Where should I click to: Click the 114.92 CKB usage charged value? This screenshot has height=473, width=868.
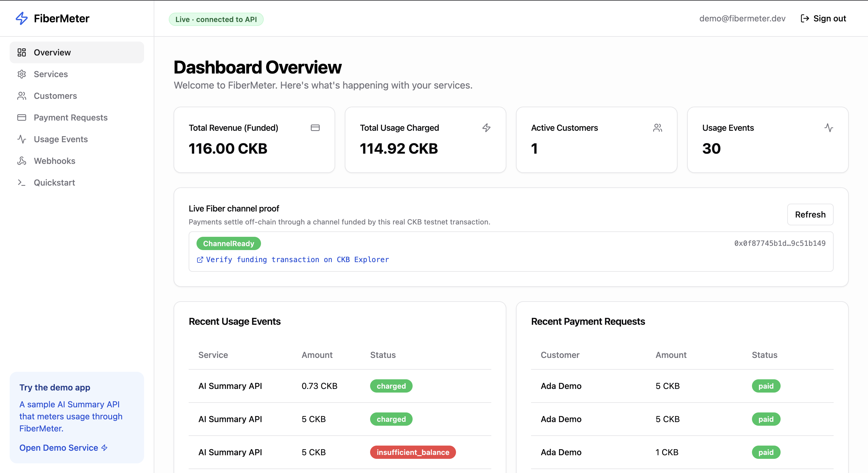click(399, 149)
